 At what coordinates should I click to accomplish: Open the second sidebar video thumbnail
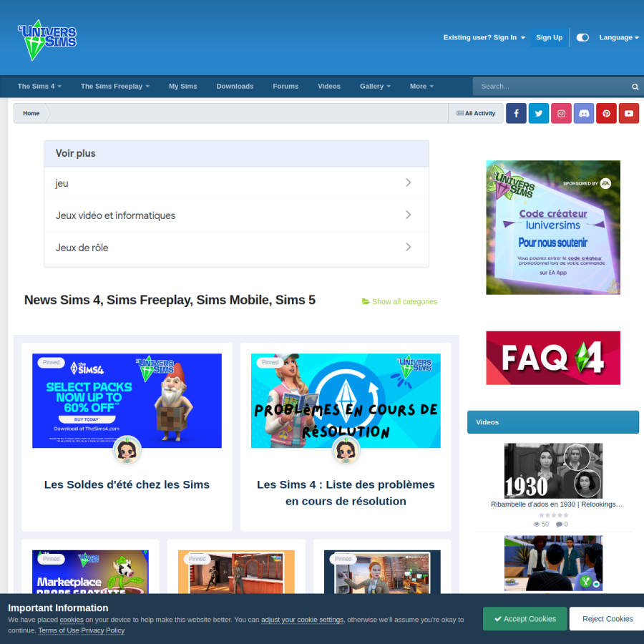point(553,563)
